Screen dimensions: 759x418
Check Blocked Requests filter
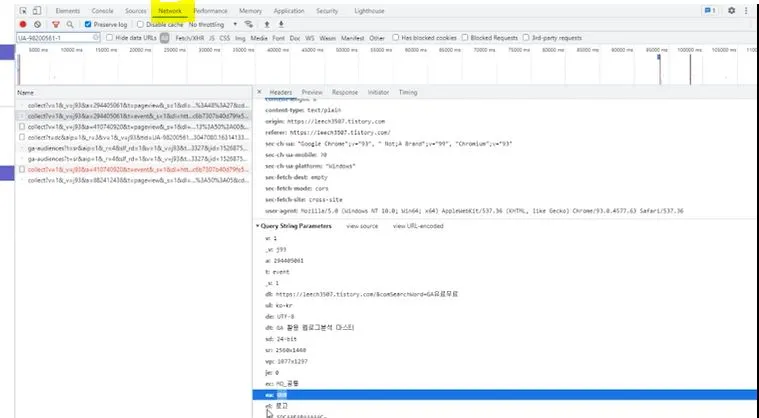point(465,37)
